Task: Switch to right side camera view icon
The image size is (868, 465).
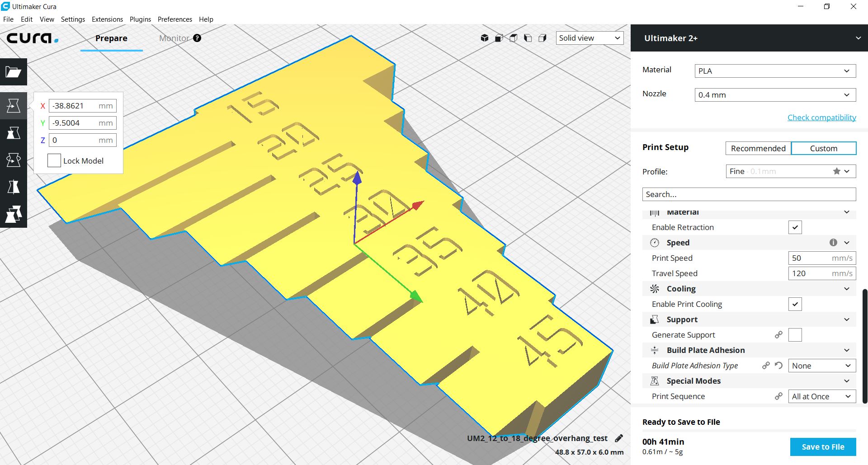Action: tap(542, 38)
